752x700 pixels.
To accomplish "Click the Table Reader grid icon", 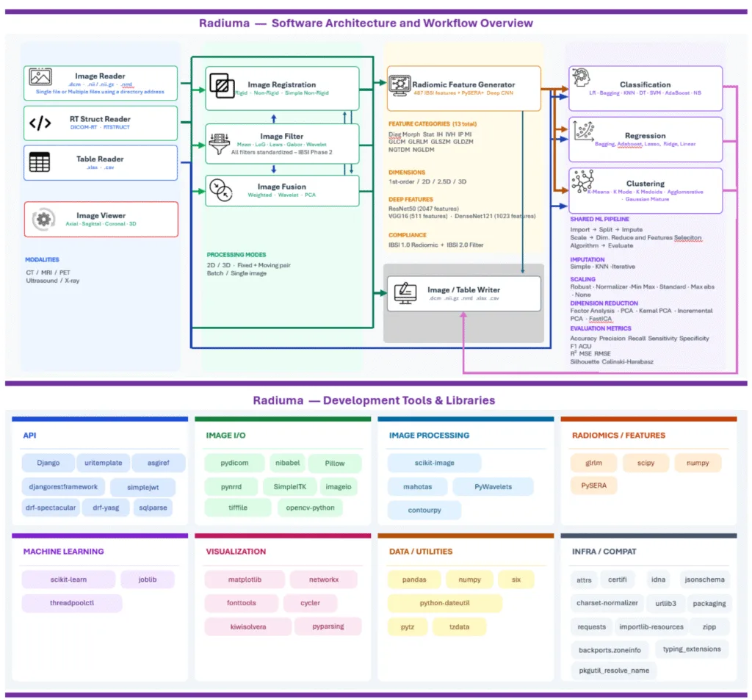I will pos(40,162).
